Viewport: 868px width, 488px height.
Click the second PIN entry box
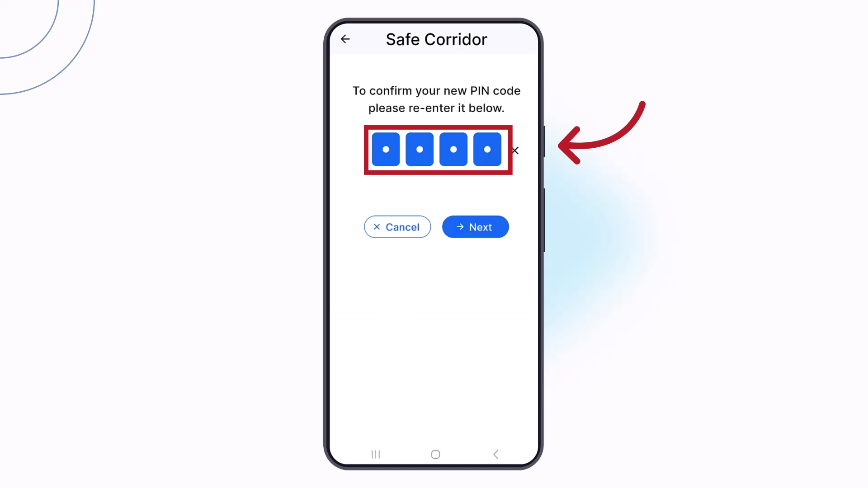419,150
